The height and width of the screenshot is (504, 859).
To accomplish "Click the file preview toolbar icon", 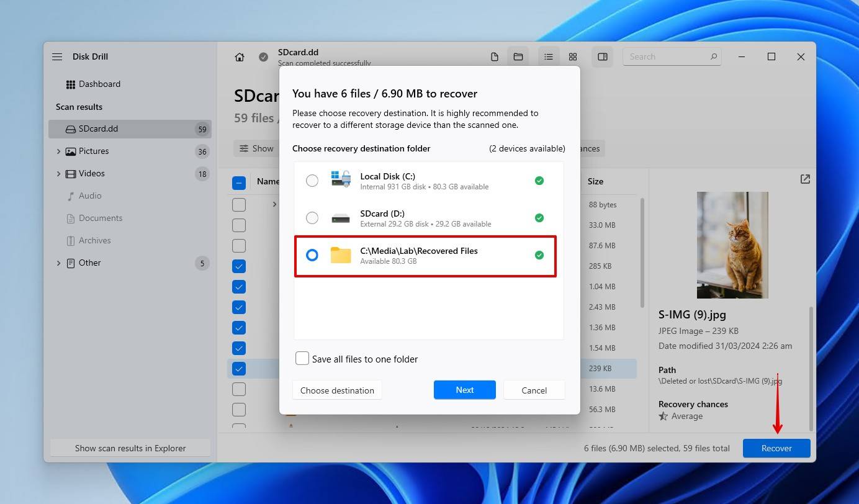I will (495, 56).
